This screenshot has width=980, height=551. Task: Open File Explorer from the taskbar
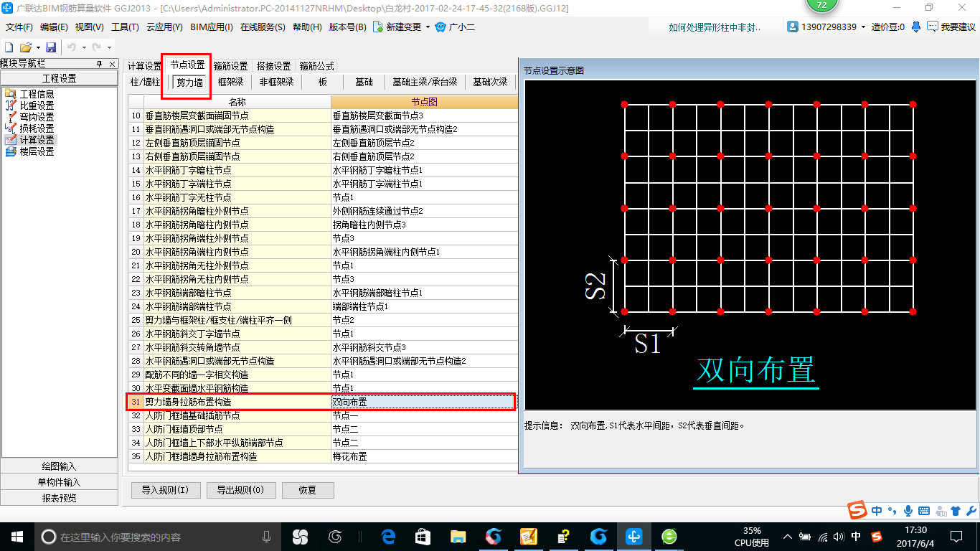pyautogui.click(x=458, y=536)
